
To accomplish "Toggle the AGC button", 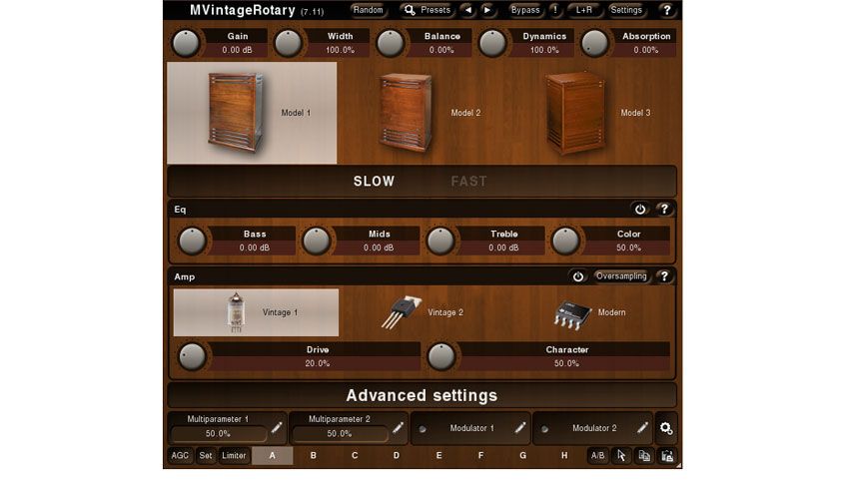I will coord(180,456).
